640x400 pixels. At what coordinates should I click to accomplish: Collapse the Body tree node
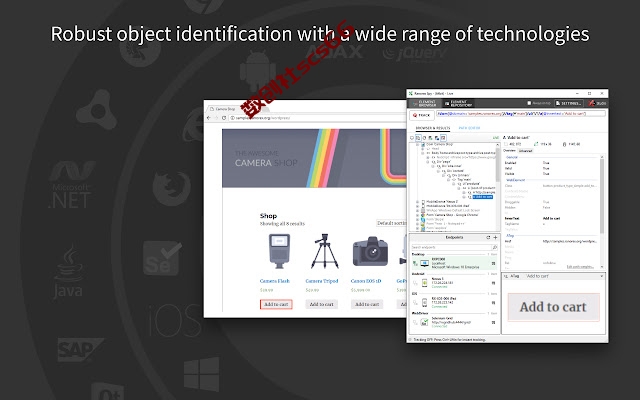[423, 153]
